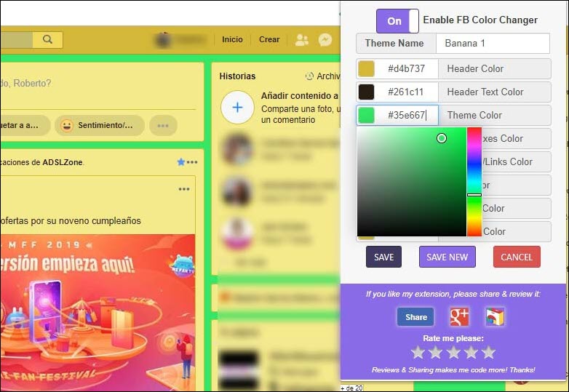
Task: Open the three-dots composer options
Action: pos(163,125)
